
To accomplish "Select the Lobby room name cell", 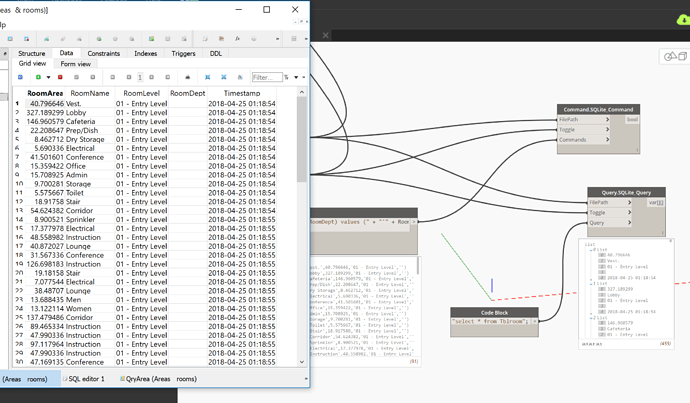I will [x=90, y=113].
